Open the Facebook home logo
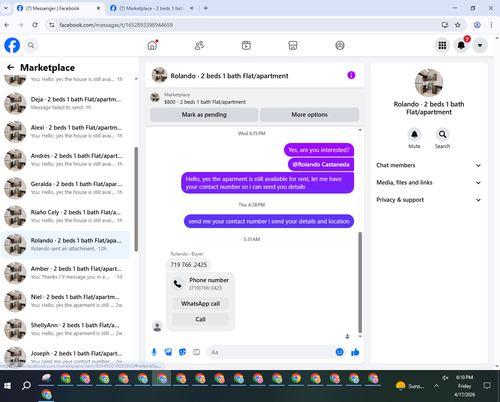500x402 pixels. pyautogui.click(x=12, y=45)
